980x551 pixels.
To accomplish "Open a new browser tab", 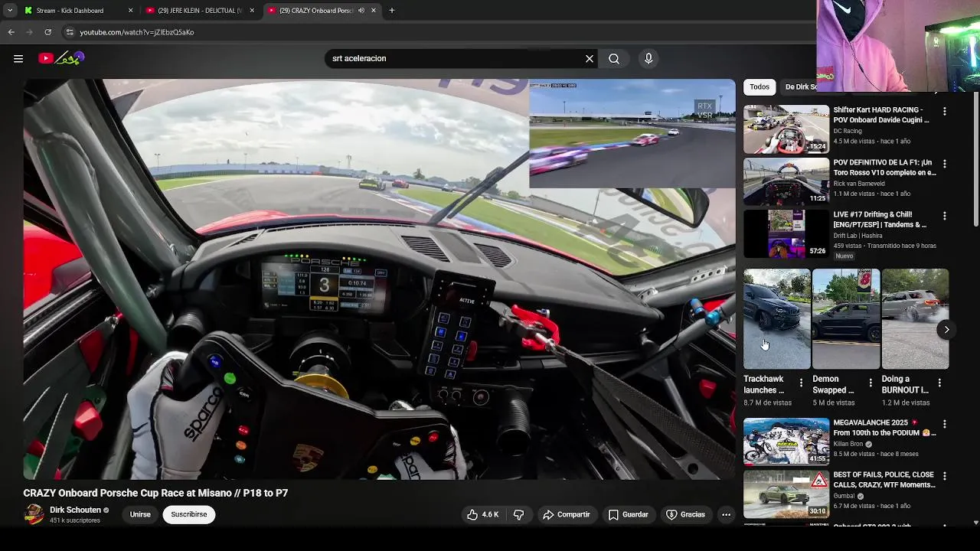I will pyautogui.click(x=391, y=11).
